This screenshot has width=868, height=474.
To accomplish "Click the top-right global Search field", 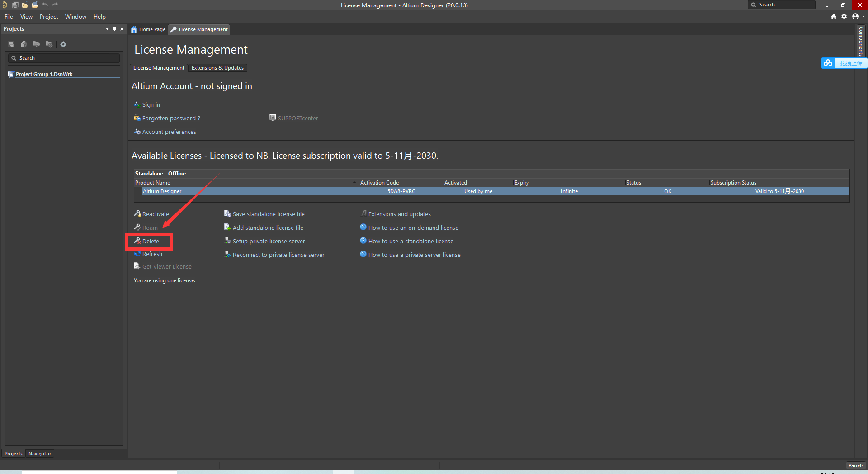I will tap(782, 5).
